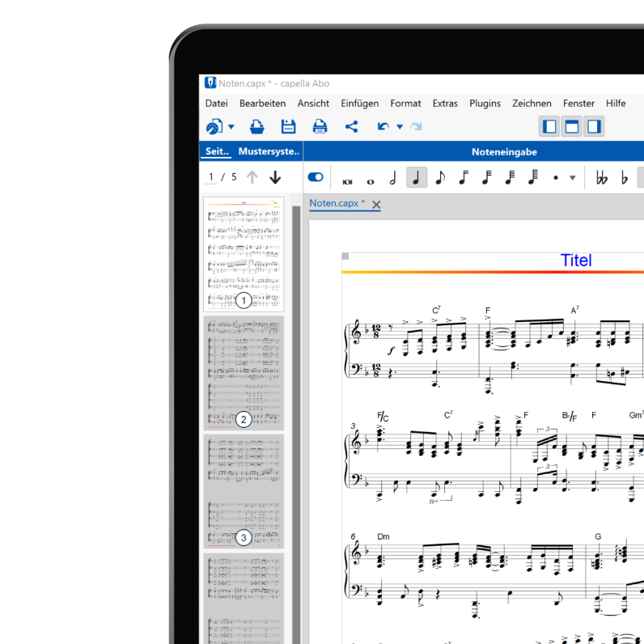Select the eighth note value

tap(440, 177)
